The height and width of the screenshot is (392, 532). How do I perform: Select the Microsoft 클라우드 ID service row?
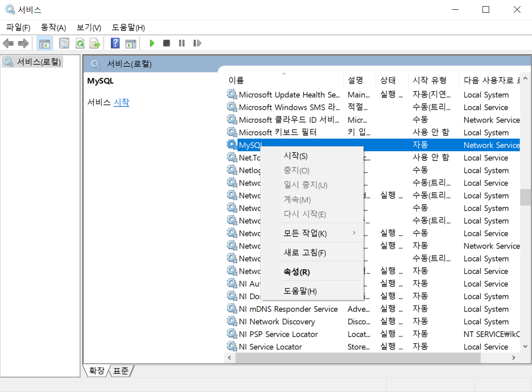point(372,120)
